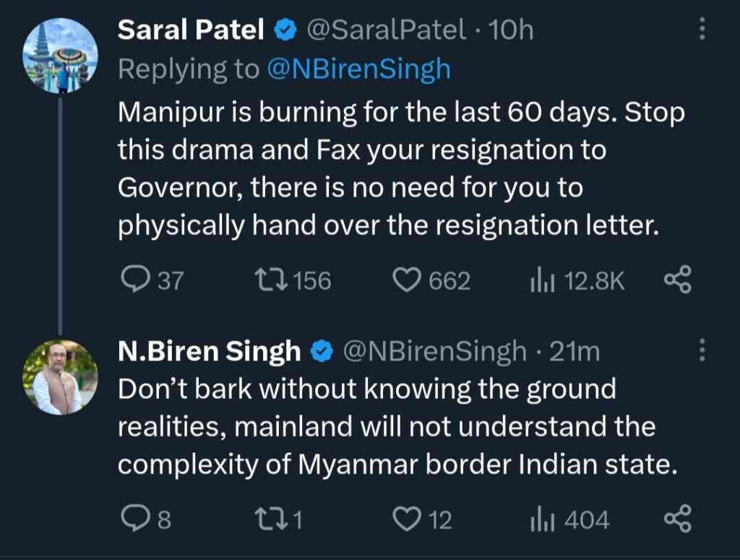Open N.Biren Singh's profile picture
The height and width of the screenshot is (560, 740).
point(60,377)
